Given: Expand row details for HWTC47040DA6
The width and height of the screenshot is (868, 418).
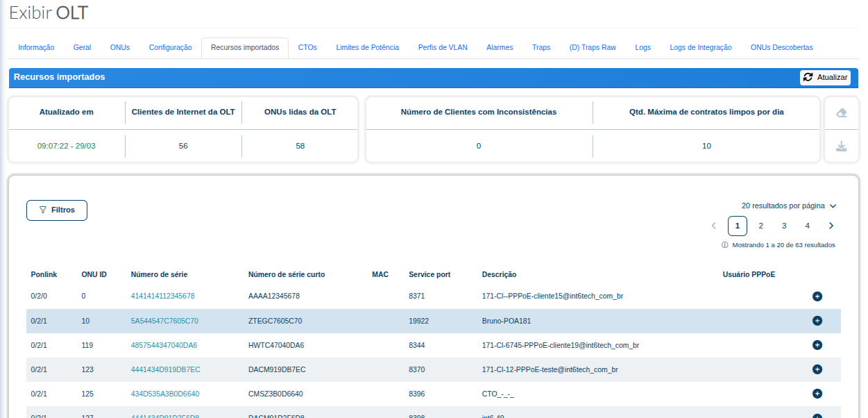Looking at the screenshot, I should point(817,345).
